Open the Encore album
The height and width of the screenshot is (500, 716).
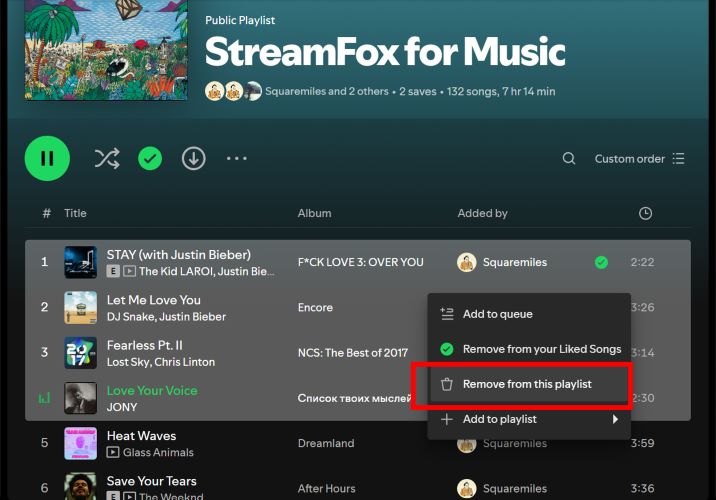tap(315, 307)
